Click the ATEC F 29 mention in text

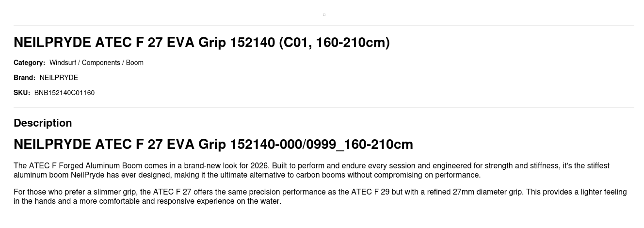coord(370,192)
